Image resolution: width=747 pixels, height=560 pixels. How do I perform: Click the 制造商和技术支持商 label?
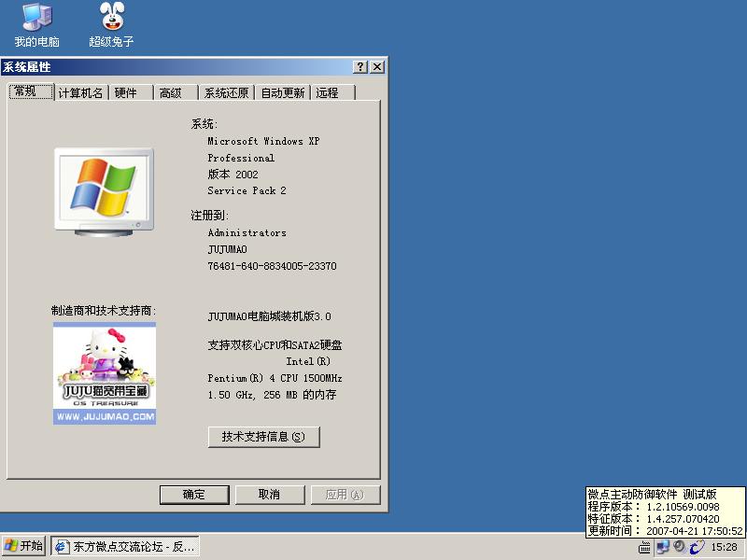pyautogui.click(x=104, y=311)
